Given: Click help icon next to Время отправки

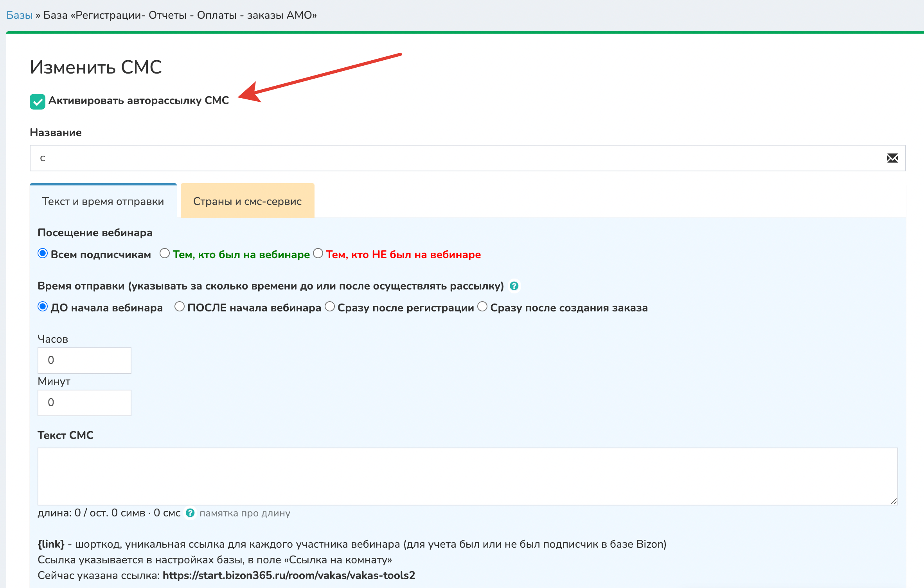Looking at the screenshot, I should click(514, 286).
